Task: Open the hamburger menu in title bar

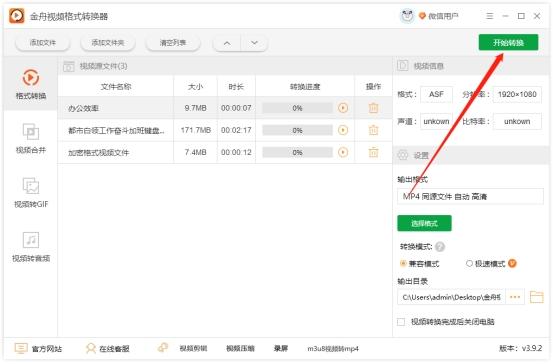Action: (490, 16)
